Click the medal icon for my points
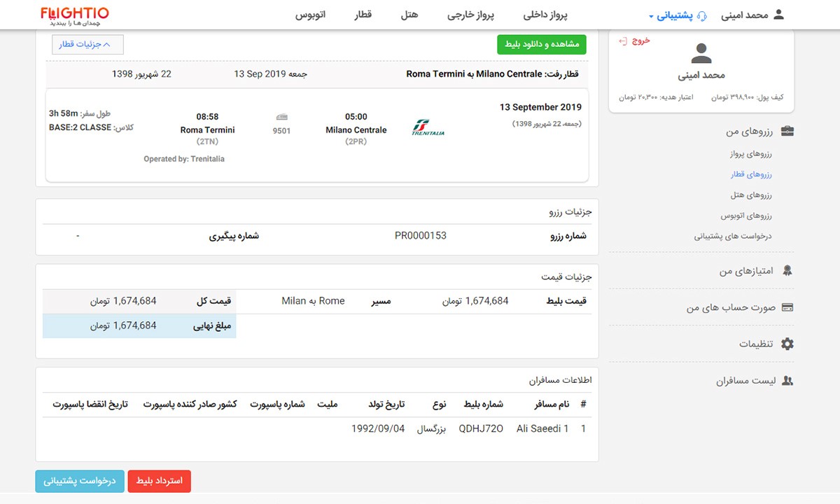Image resolution: width=840 pixels, height=504 pixels. click(787, 271)
